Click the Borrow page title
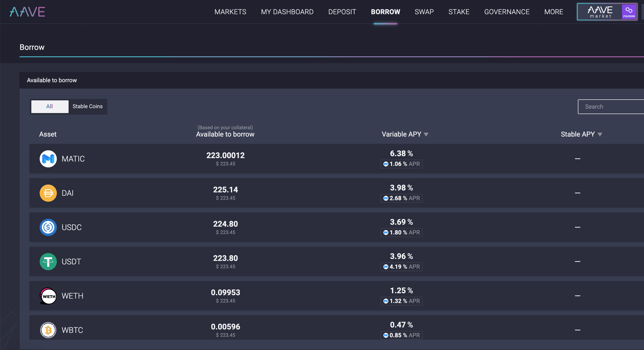This screenshot has height=350, width=644. tap(32, 47)
